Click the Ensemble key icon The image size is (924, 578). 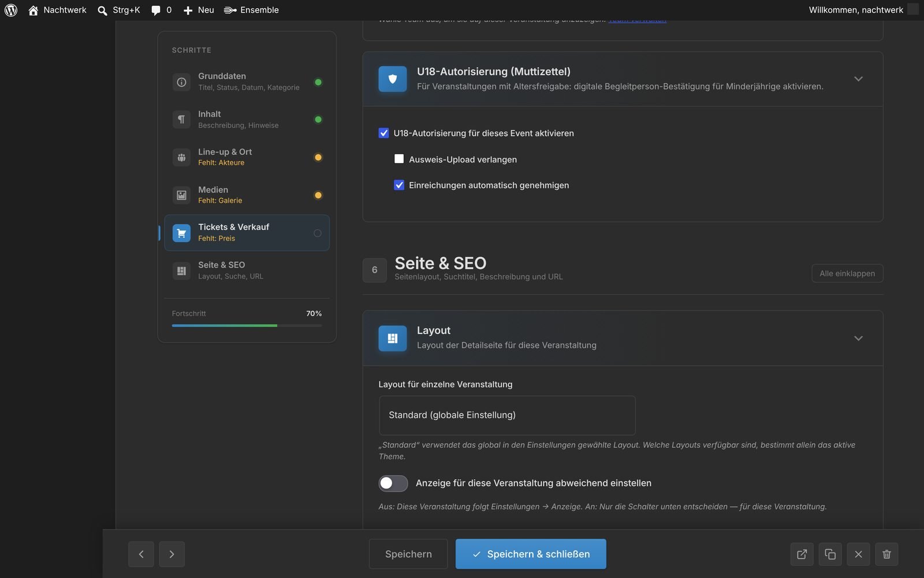(x=230, y=10)
